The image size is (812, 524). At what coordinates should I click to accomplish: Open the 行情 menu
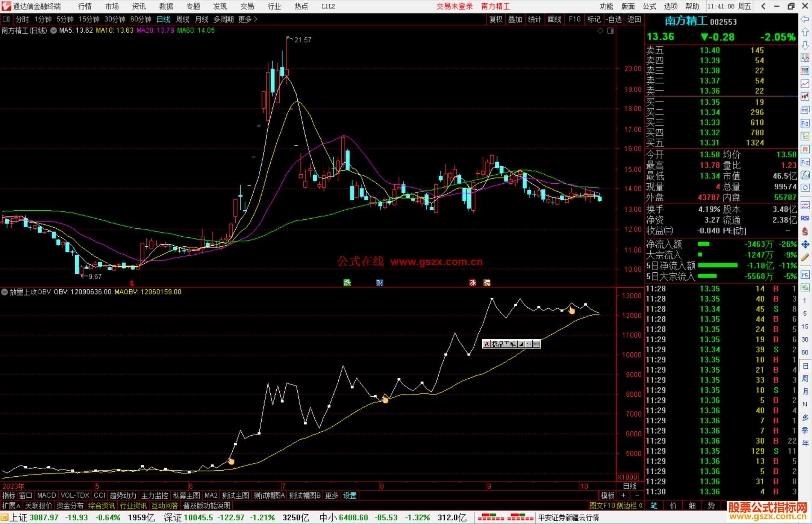(85, 6)
